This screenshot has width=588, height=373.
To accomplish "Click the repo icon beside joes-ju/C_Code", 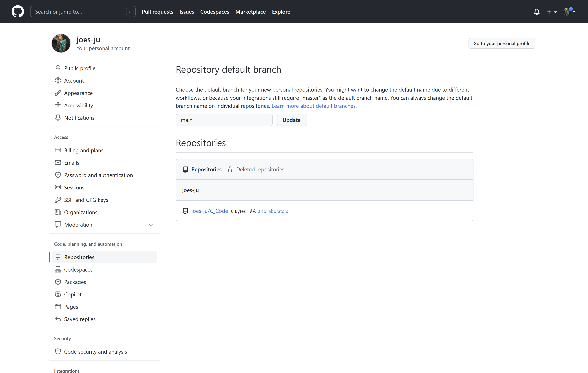I will (x=185, y=211).
